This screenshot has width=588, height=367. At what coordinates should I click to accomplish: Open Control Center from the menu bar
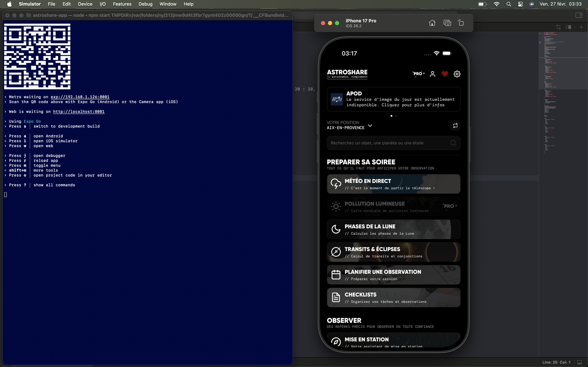point(520,4)
